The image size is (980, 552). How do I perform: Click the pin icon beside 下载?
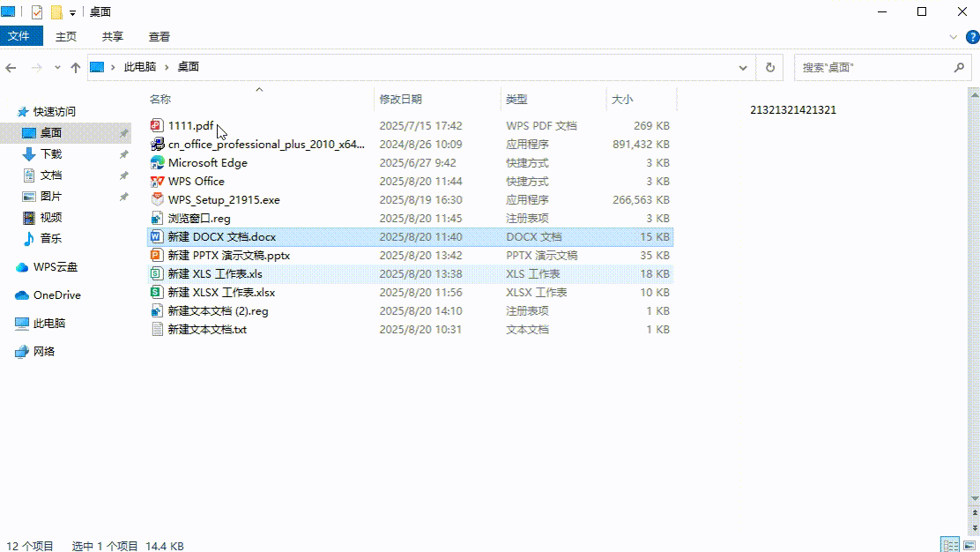(x=123, y=154)
